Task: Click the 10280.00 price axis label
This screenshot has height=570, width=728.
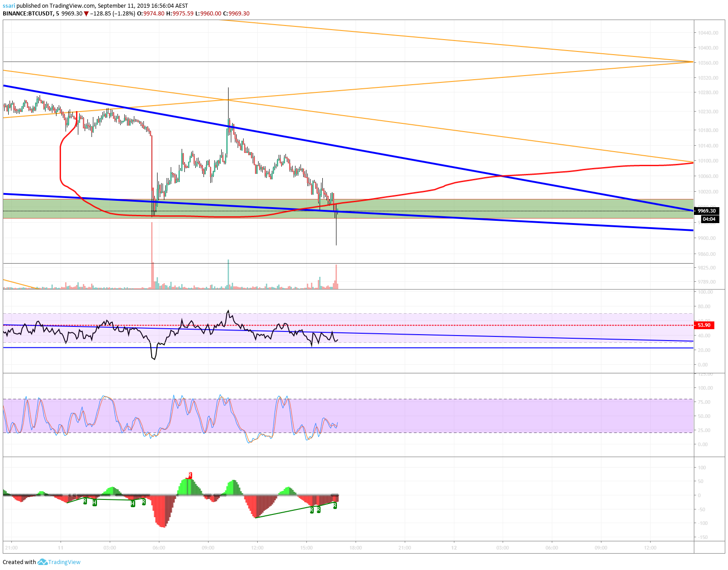Action: click(x=708, y=92)
